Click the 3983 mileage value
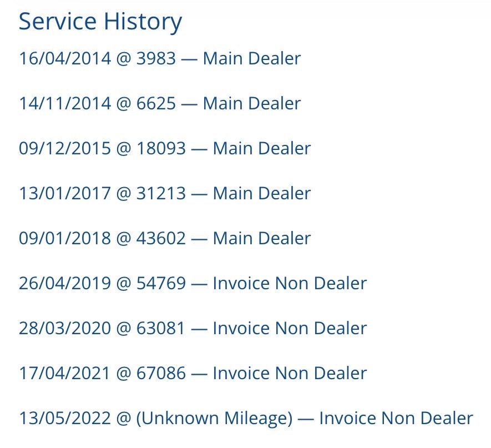Viewport: 491px width, 448px height. point(156,58)
